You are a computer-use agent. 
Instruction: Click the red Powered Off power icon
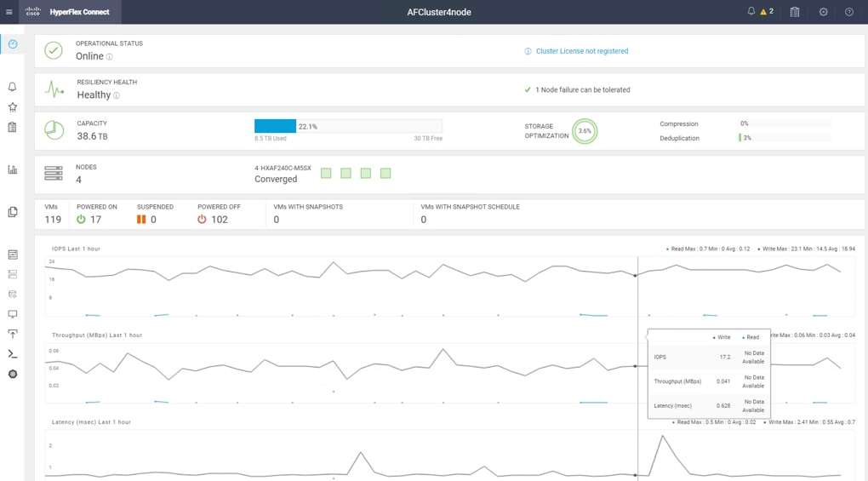(x=202, y=219)
